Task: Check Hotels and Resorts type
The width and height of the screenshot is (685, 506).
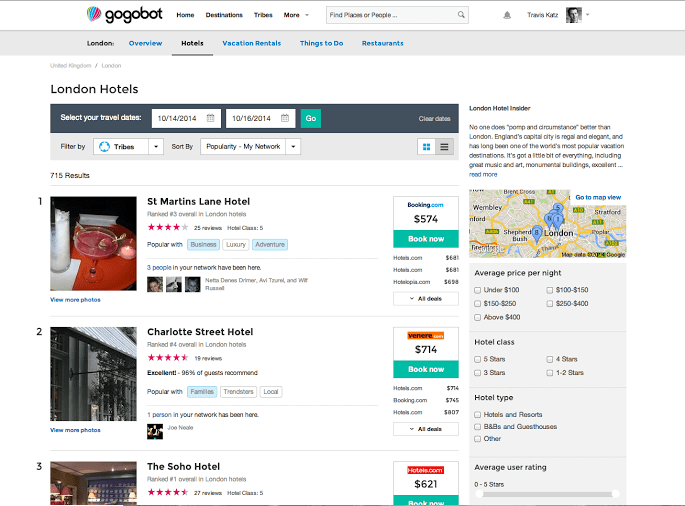Action: (477, 415)
